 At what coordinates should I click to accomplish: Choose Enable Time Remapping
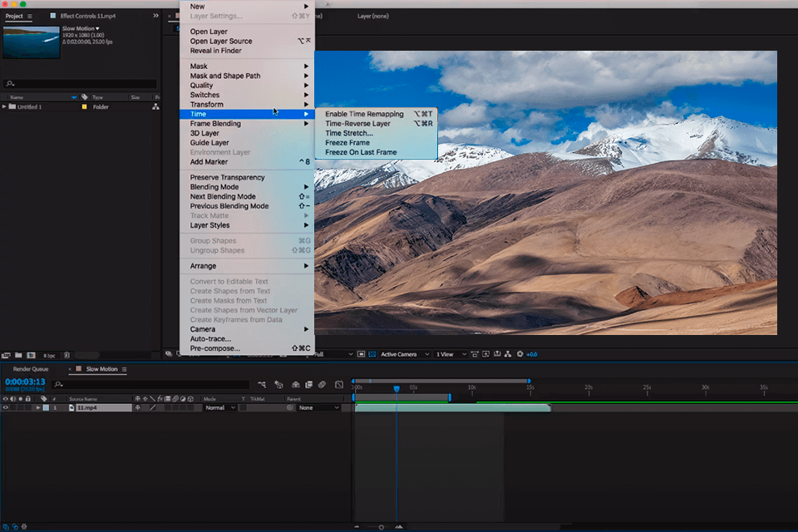pos(376,114)
